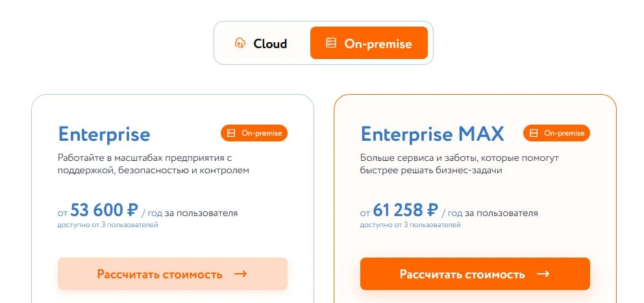
Task: Click "доступно от 3 пользователей" under the Enterprise price
Action: [x=108, y=225]
